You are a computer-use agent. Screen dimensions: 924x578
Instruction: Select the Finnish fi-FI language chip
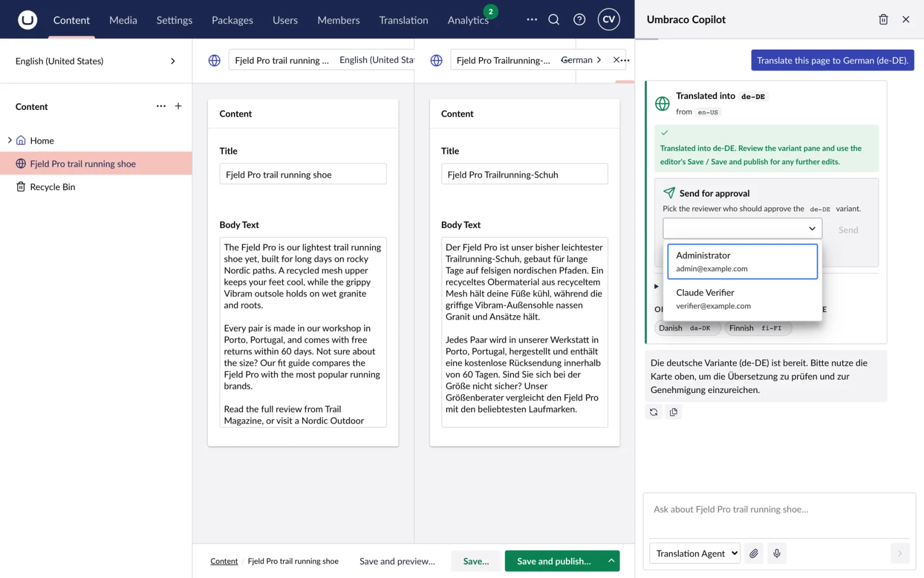[x=758, y=328]
